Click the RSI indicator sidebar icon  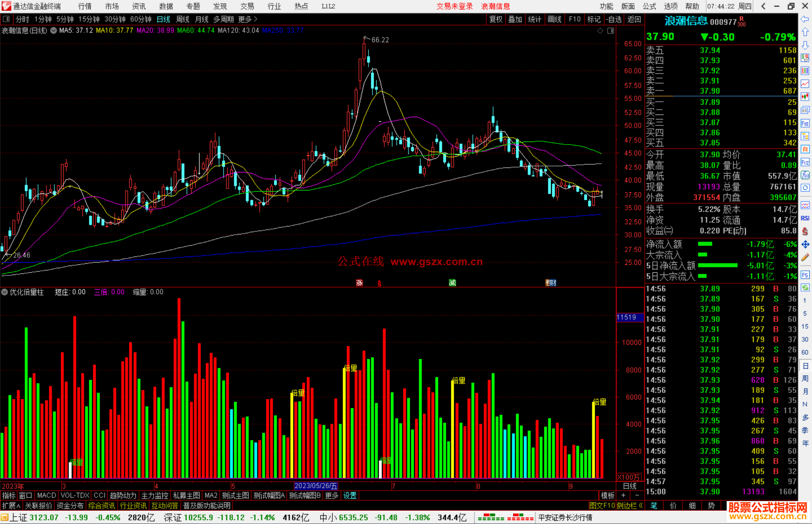click(x=805, y=219)
